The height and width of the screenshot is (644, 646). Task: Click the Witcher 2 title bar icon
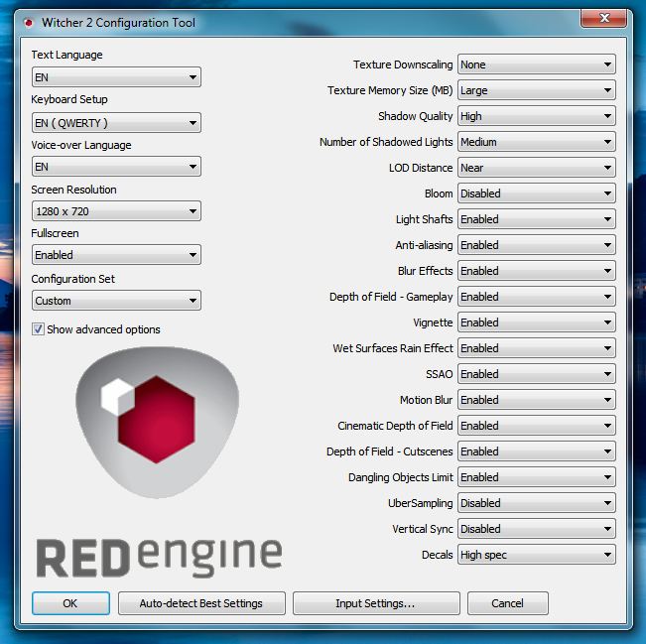tap(29, 23)
